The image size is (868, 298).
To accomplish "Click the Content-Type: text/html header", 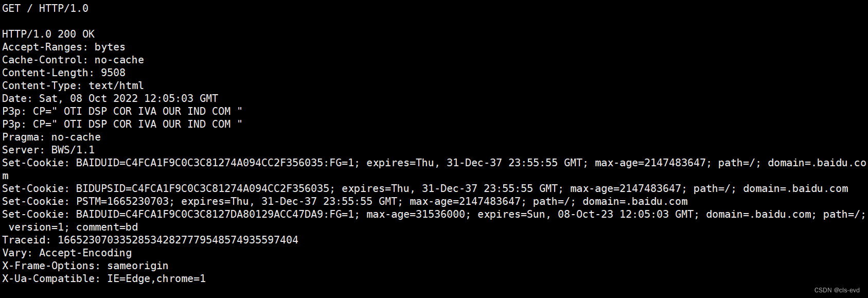I will [x=73, y=85].
